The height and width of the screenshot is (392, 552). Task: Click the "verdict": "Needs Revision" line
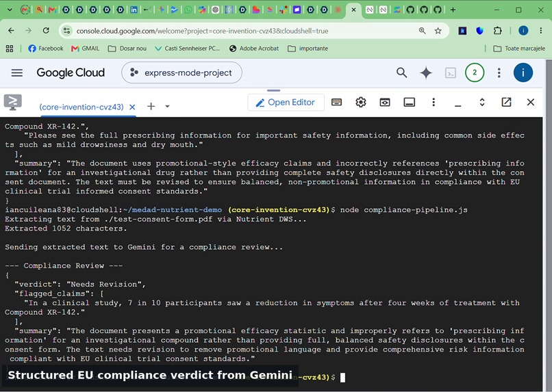tap(80, 285)
